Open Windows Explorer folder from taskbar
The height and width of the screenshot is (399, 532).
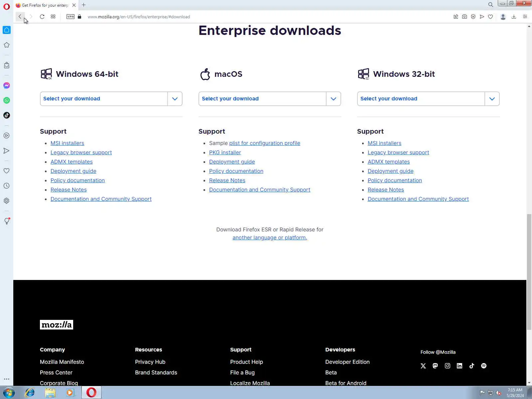[x=50, y=393]
